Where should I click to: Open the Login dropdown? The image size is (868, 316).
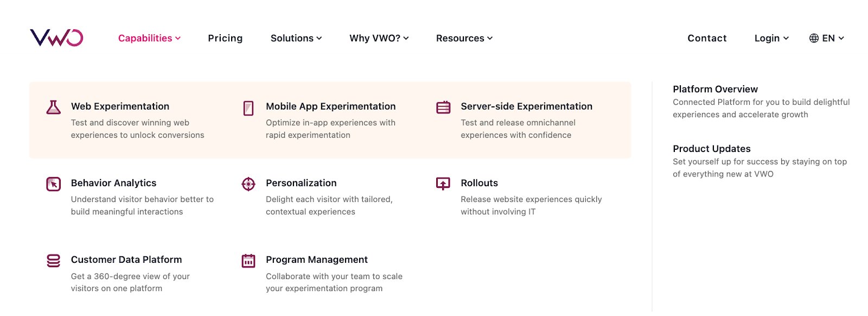click(771, 38)
